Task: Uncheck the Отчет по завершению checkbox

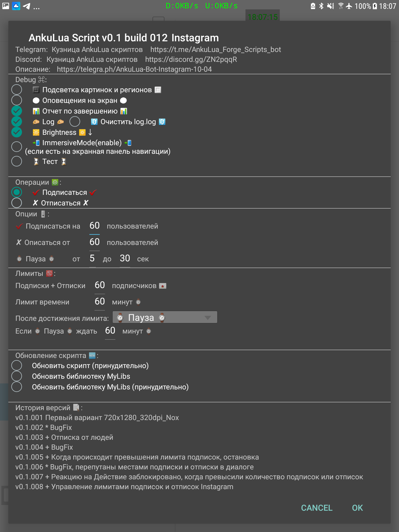Action: (x=17, y=111)
